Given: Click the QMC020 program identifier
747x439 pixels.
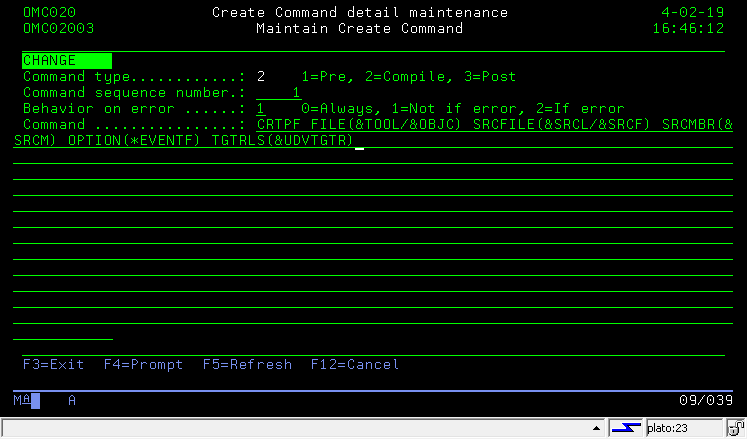Looking at the screenshot, I should point(49,13).
